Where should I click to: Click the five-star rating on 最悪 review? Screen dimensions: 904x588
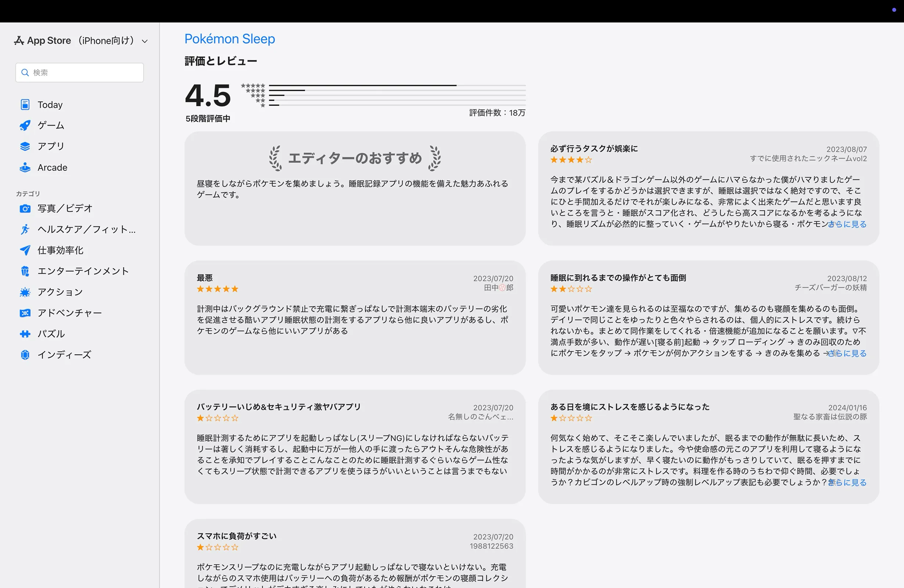218,289
